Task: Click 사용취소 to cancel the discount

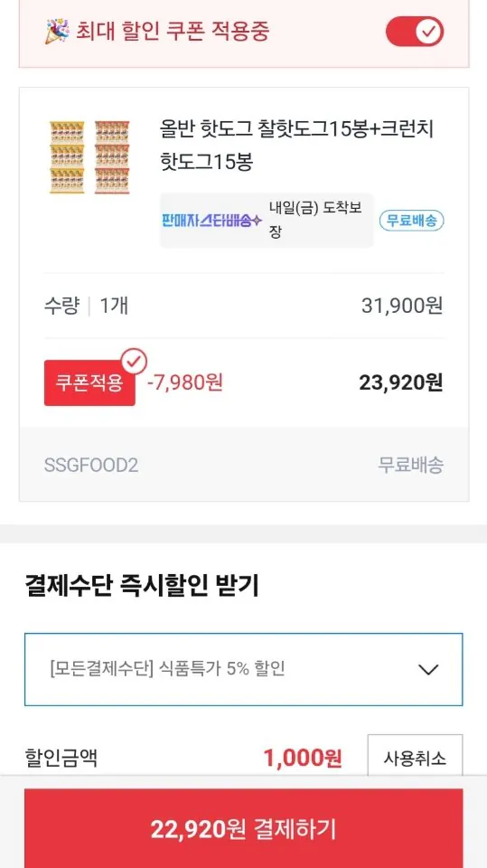Action: (415, 758)
